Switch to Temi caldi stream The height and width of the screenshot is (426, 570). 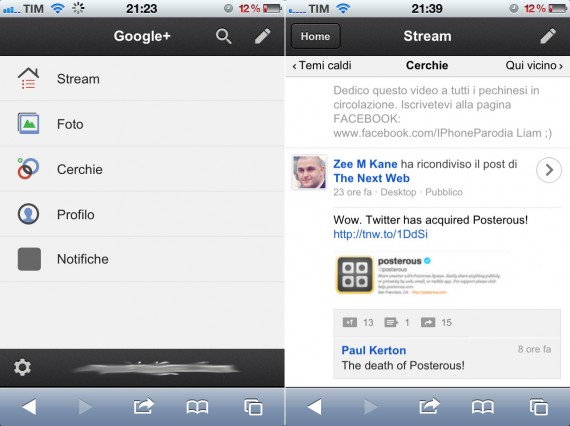click(322, 65)
